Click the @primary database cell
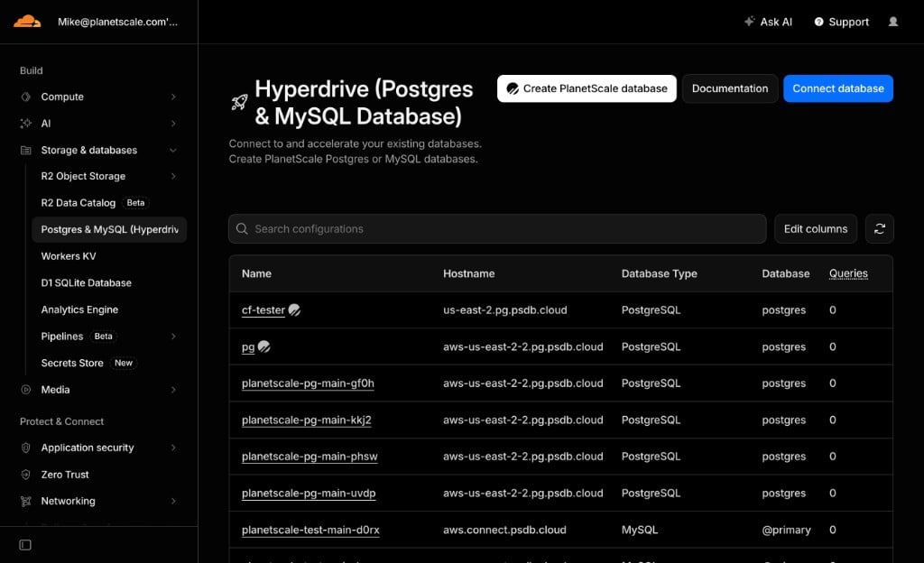 pos(786,530)
